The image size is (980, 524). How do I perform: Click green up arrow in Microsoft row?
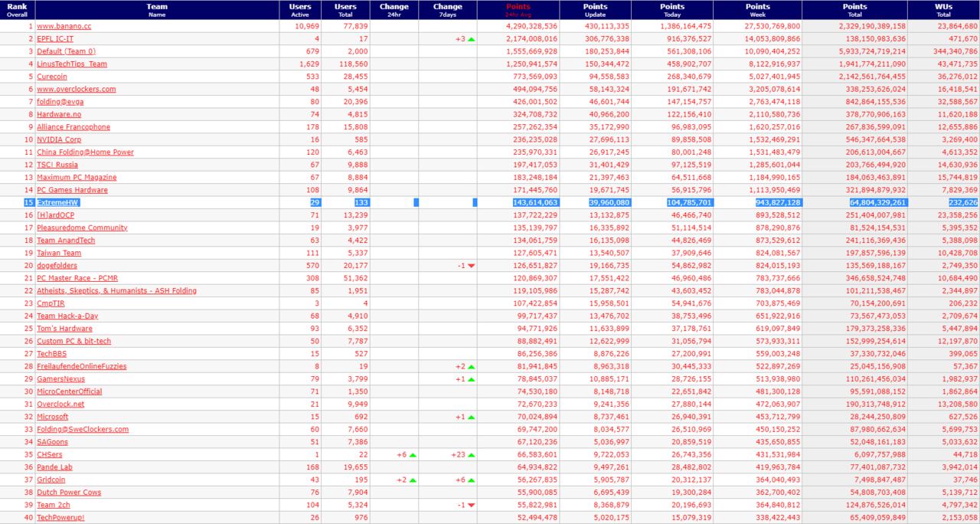[x=472, y=418]
